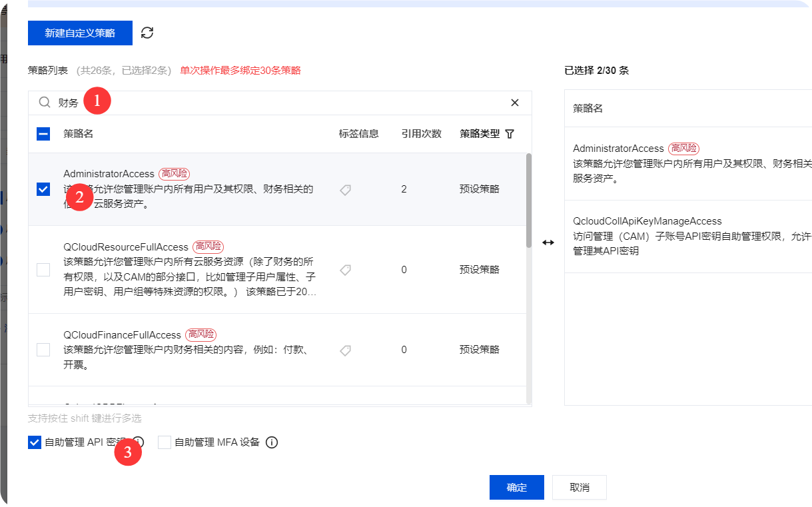This screenshot has width=812, height=507.
Task: Click the 策略类型 column header text
Action: pos(480,134)
